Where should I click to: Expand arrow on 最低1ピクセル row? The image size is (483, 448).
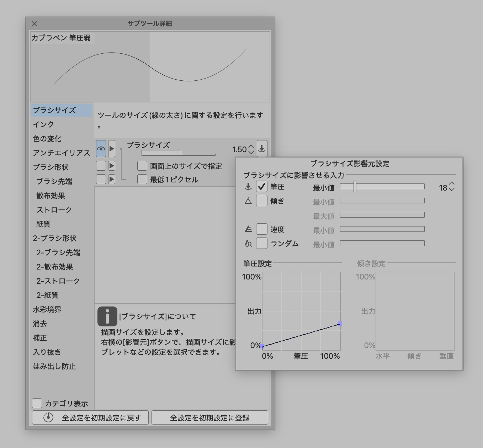(x=112, y=179)
